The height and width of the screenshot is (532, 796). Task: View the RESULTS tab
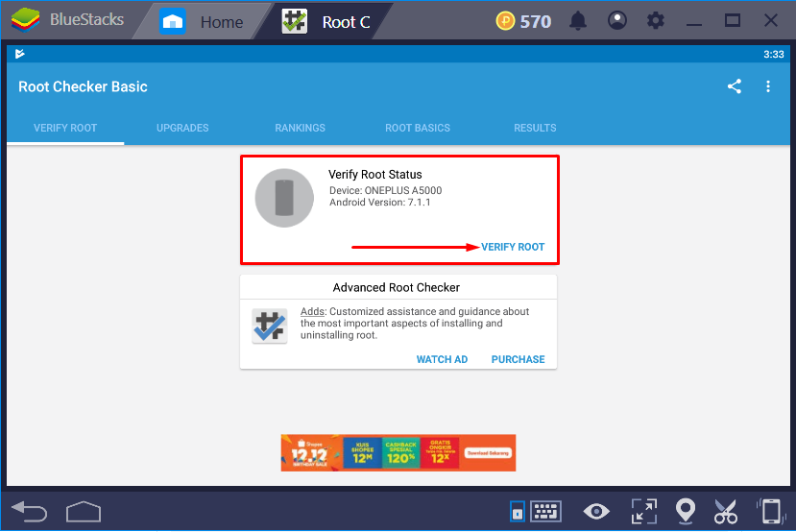pyautogui.click(x=535, y=128)
